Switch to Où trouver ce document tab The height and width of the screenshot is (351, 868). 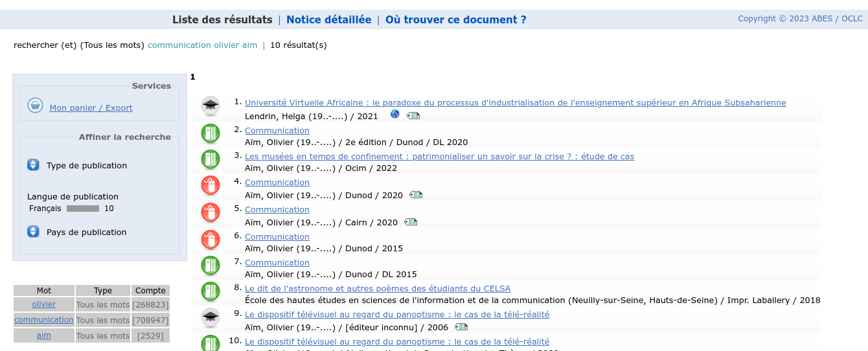[x=455, y=19]
